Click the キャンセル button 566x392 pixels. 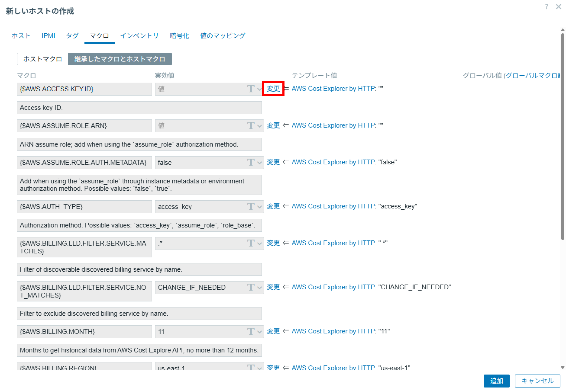pyautogui.click(x=538, y=381)
